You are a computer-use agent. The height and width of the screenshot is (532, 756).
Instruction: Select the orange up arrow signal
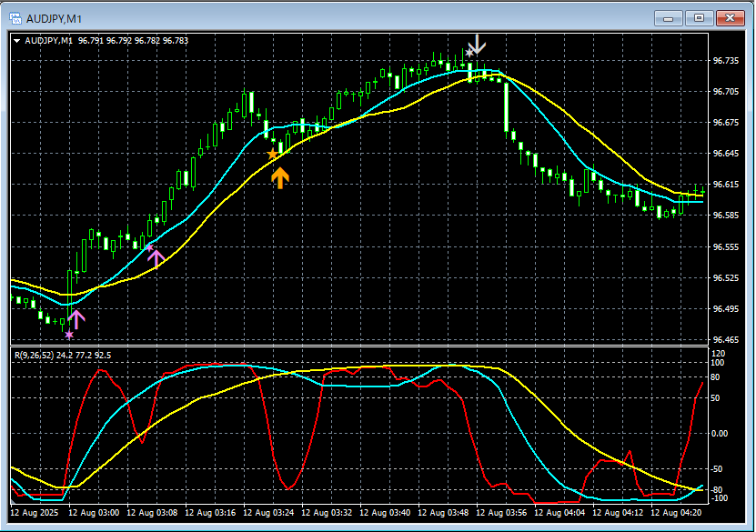click(x=280, y=178)
